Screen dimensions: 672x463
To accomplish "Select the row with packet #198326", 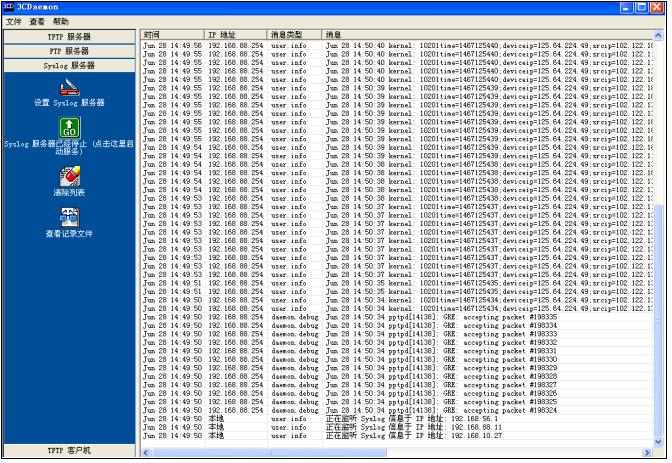I will tap(397, 394).
